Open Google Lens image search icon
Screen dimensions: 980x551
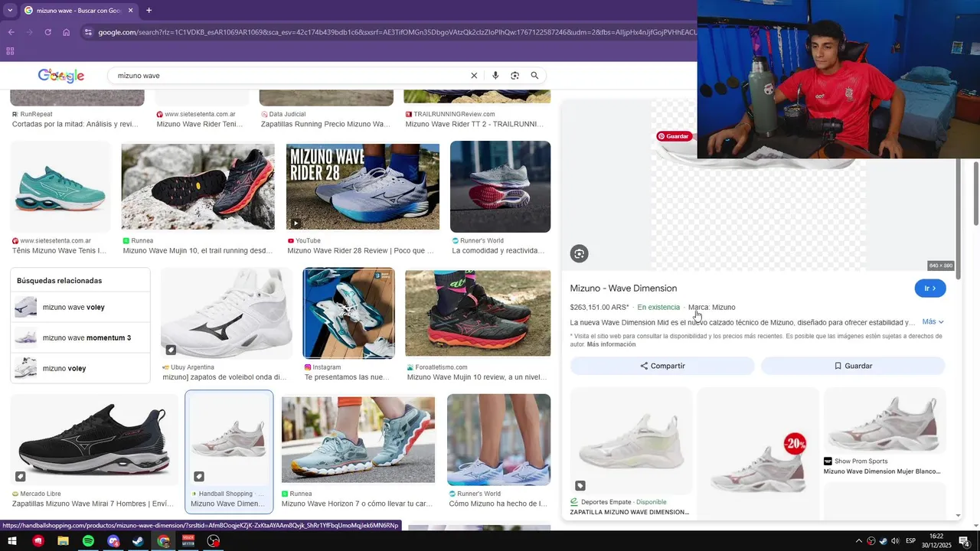514,76
